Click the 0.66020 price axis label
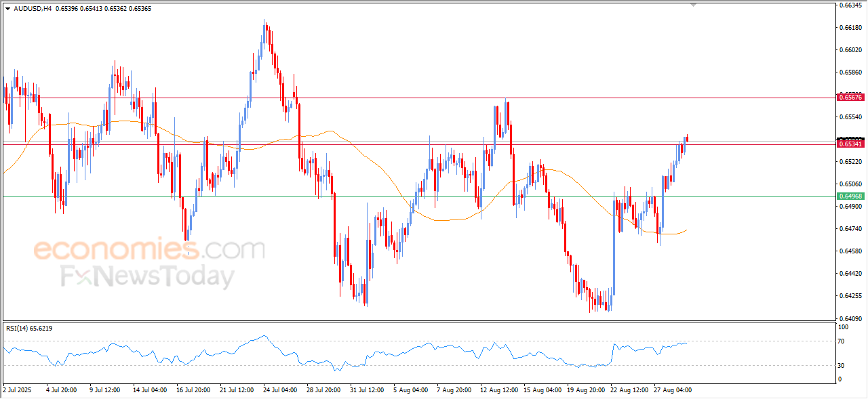868x399 pixels. (851, 49)
